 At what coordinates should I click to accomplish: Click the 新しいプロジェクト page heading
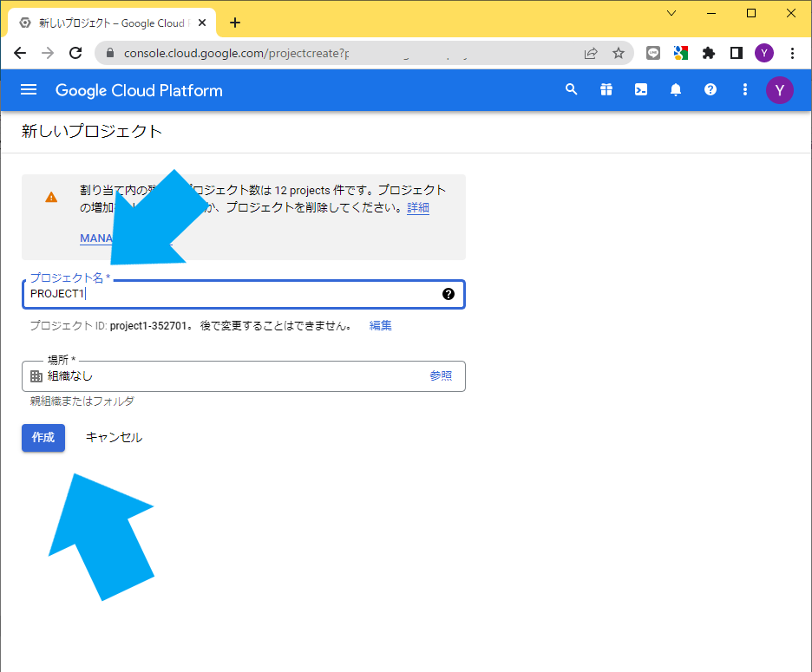click(x=92, y=132)
